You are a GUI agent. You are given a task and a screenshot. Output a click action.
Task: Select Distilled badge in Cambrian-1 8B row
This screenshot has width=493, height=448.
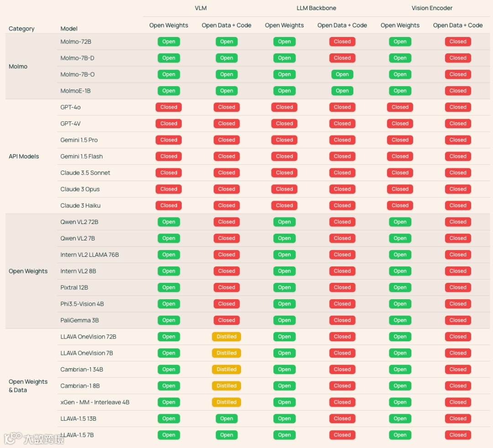(226, 385)
